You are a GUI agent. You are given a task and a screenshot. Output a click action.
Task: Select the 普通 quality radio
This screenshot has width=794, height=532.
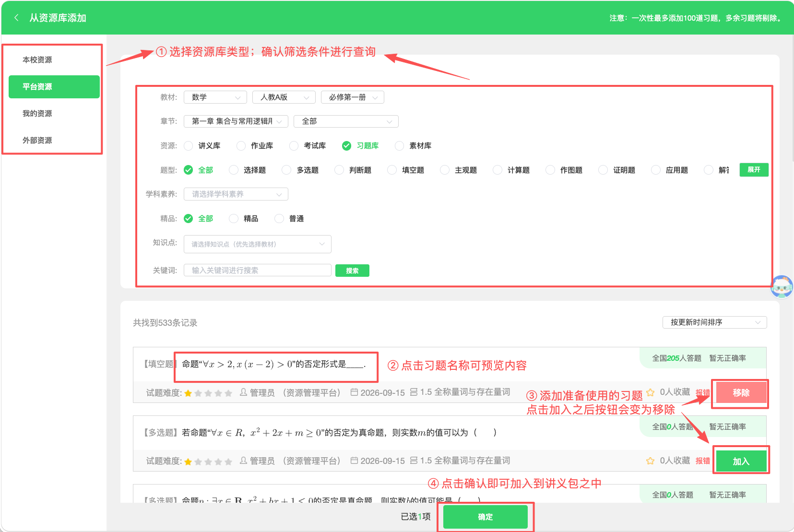279,218
